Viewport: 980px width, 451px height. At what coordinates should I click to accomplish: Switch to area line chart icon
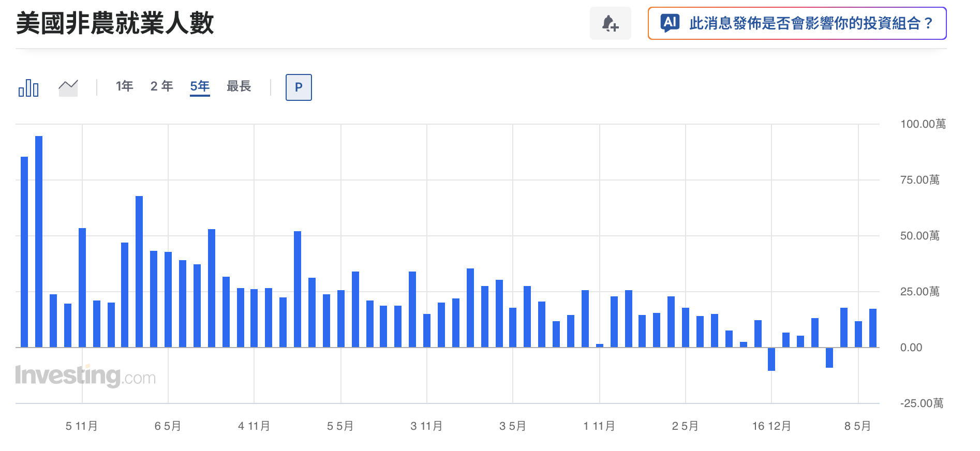pyautogui.click(x=68, y=88)
